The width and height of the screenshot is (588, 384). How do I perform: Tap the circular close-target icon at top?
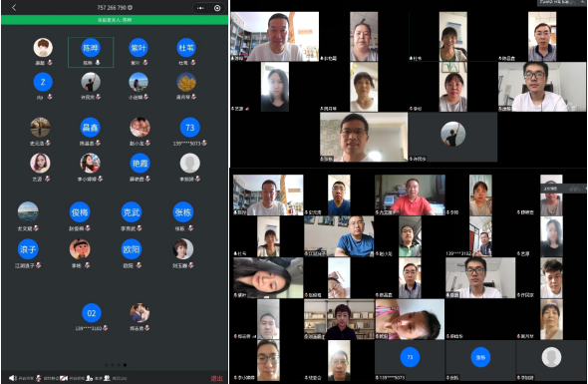(217, 8)
